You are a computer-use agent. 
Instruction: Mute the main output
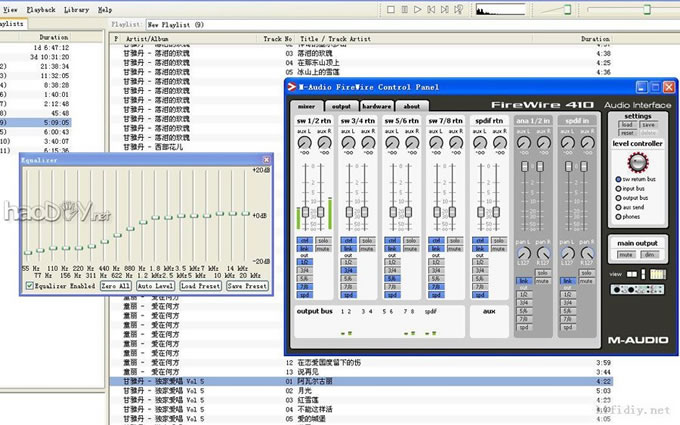pyautogui.click(x=624, y=255)
